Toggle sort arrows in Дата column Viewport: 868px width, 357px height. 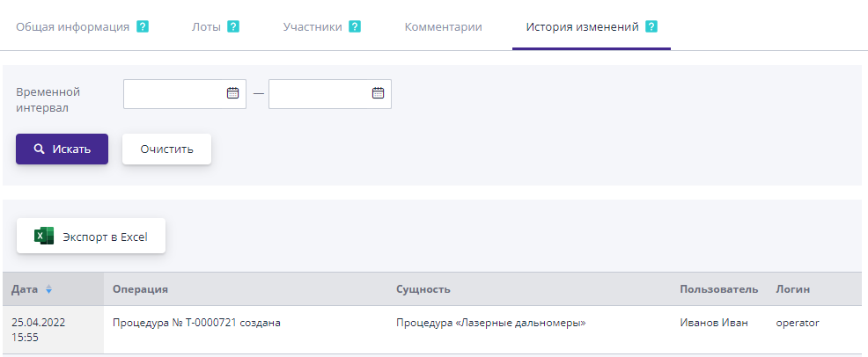pos(49,289)
